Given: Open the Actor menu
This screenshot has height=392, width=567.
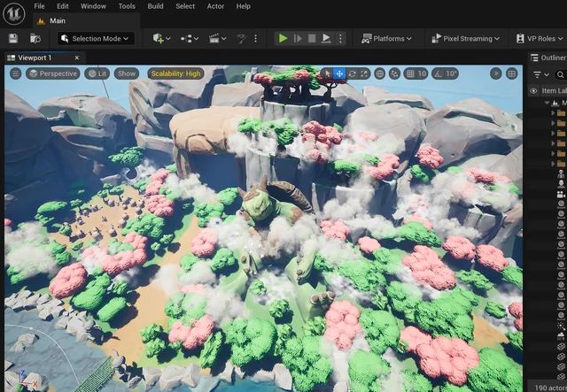Looking at the screenshot, I should [215, 6].
